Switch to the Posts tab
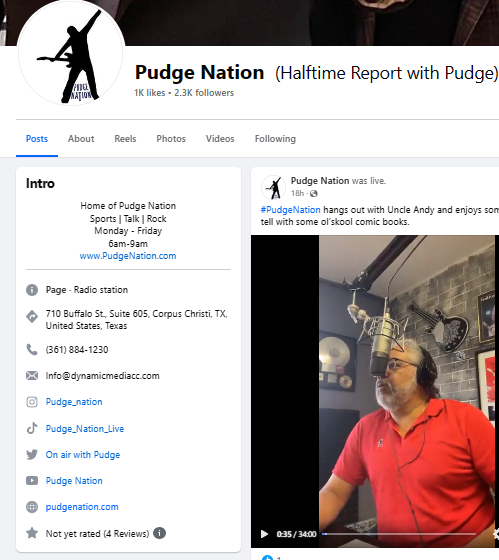The image size is (499, 560). coord(37,139)
